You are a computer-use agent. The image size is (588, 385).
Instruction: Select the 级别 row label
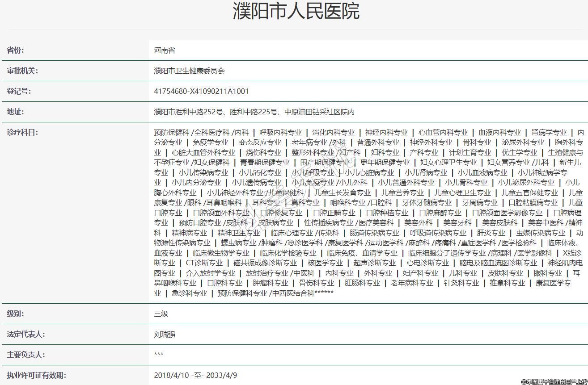(x=16, y=314)
